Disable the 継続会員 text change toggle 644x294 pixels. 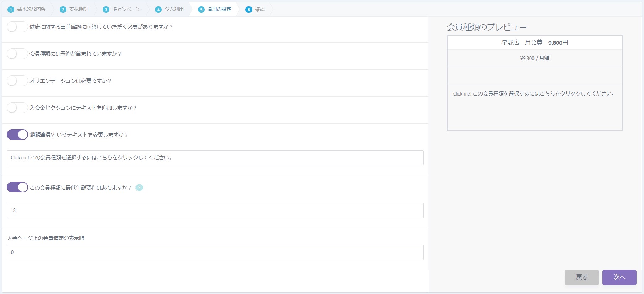point(17,135)
